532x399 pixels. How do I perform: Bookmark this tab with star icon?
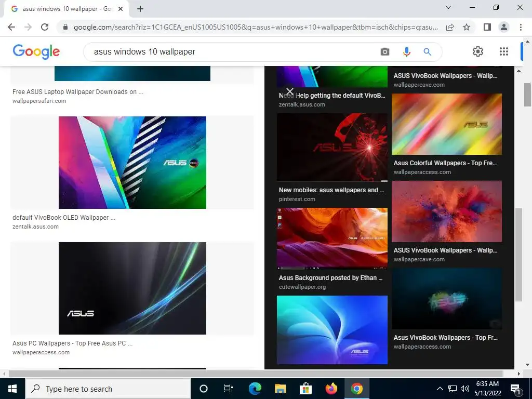[x=467, y=27]
